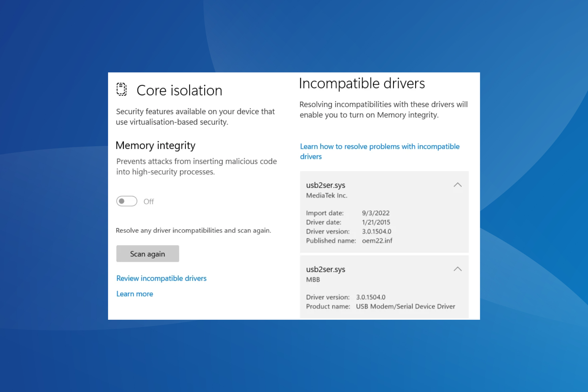Click driver version 3.0.1504.0 under MediaTek
This screenshot has height=392, width=588.
pos(377,232)
